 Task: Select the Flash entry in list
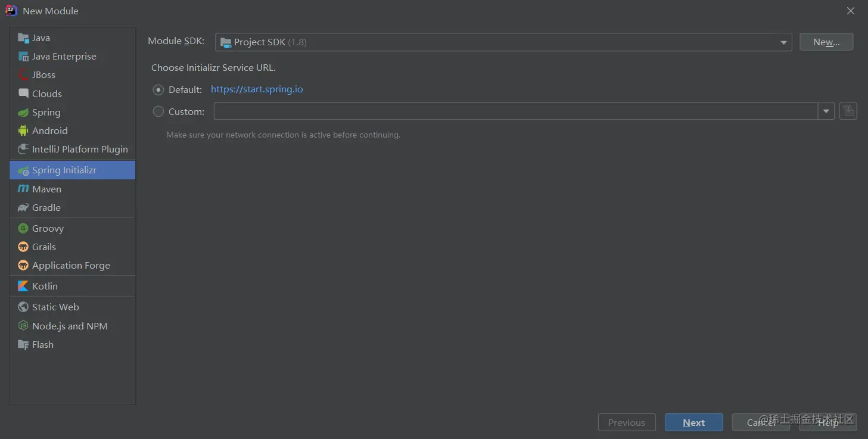[73, 344]
